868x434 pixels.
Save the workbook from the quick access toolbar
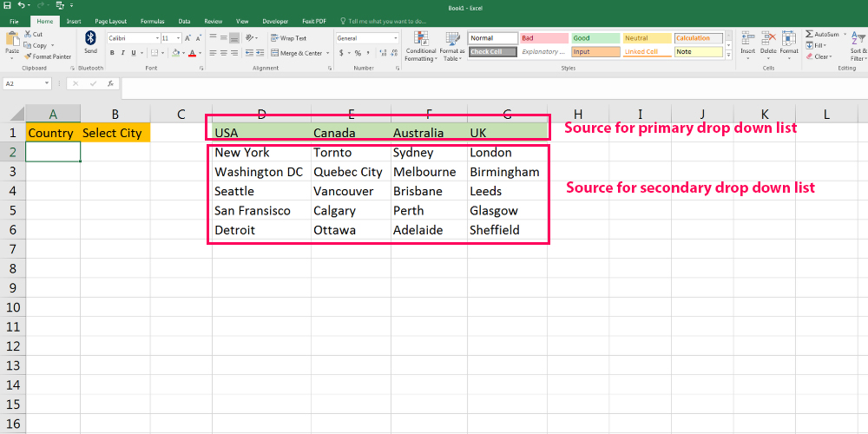(x=7, y=5)
